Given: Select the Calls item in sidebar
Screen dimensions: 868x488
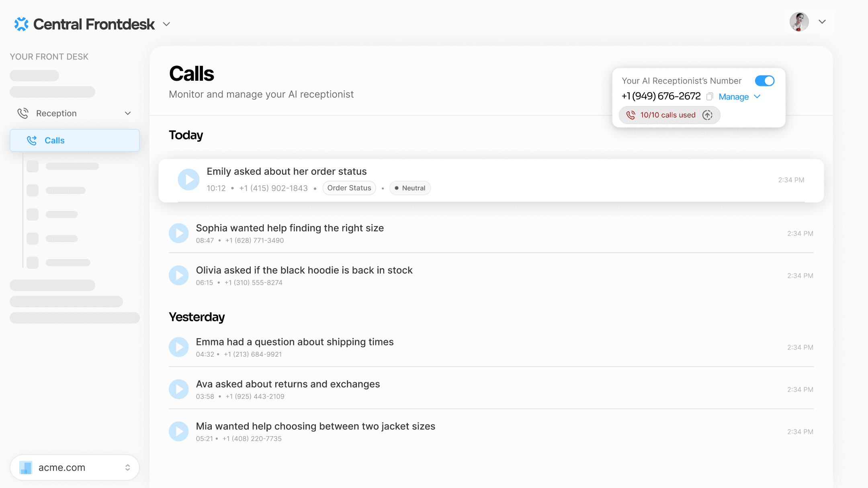Looking at the screenshot, I should 75,140.
